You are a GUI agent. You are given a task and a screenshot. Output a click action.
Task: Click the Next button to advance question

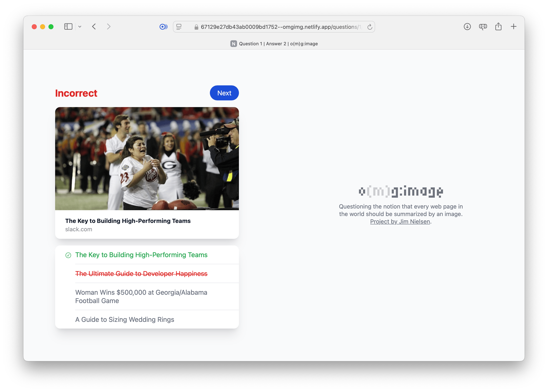(224, 93)
